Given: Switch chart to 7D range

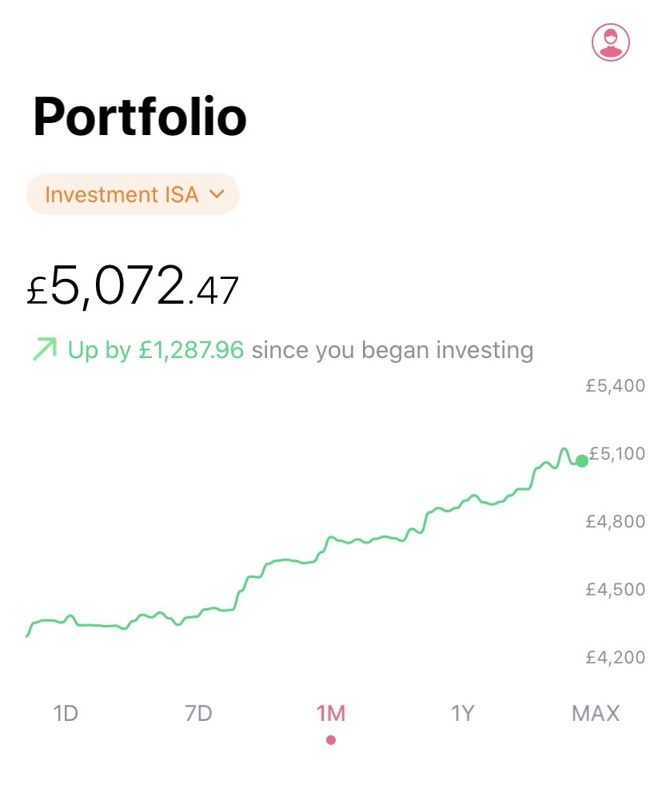Looking at the screenshot, I should 198,713.
